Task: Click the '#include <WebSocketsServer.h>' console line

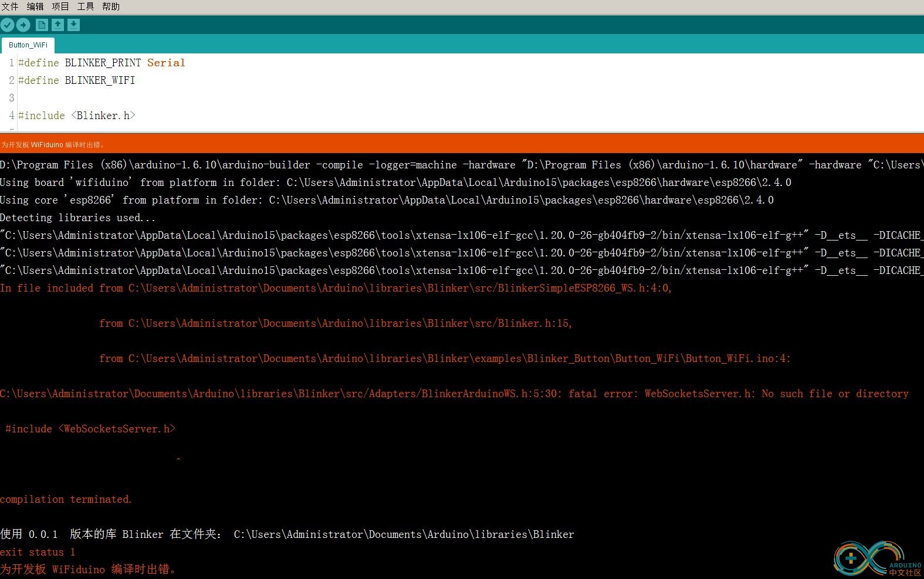Action: click(x=90, y=429)
